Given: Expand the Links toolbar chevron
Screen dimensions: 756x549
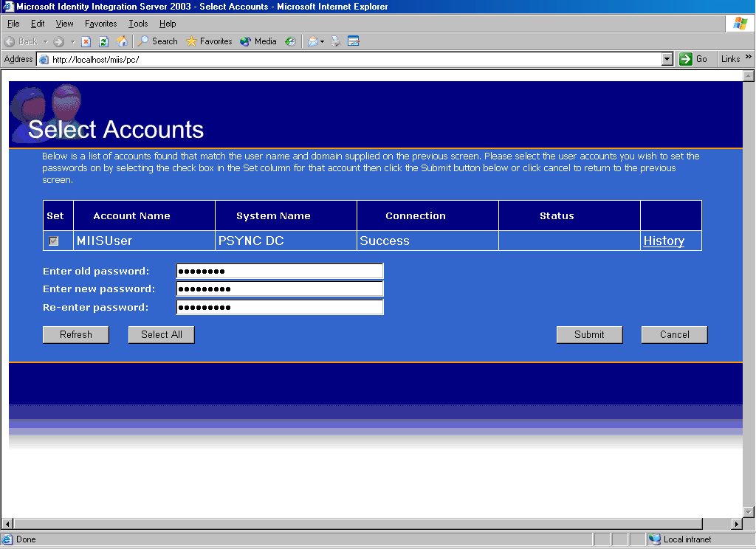Looking at the screenshot, I should [x=749, y=57].
